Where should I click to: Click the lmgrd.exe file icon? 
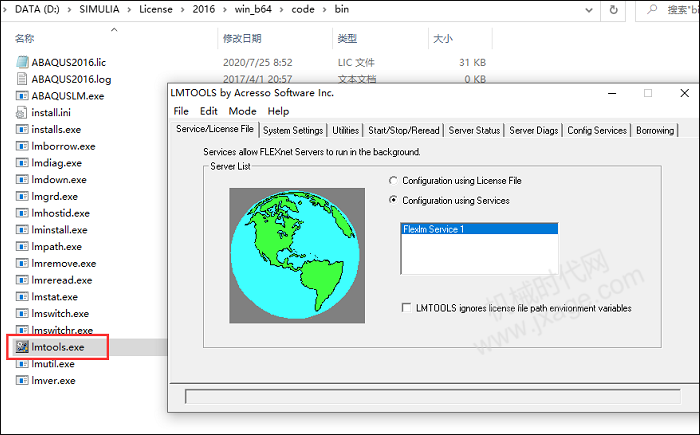point(22,196)
